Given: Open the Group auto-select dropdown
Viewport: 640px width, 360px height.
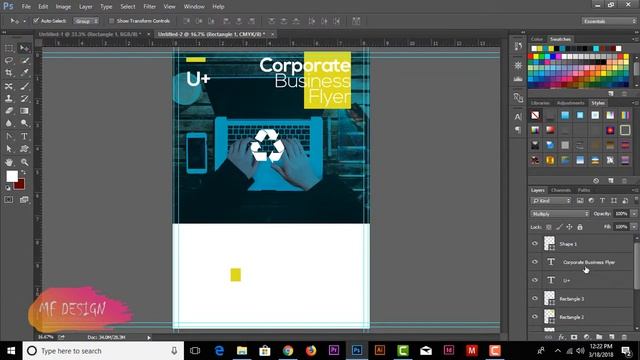Looking at the screenshot, I should [86, 20].
